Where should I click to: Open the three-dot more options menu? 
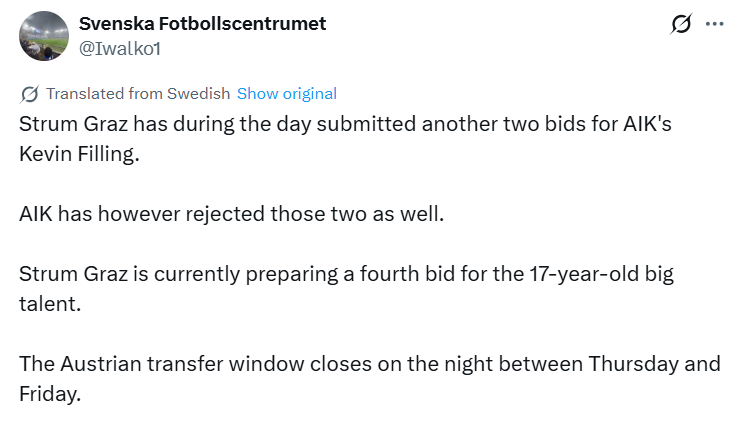714,24
